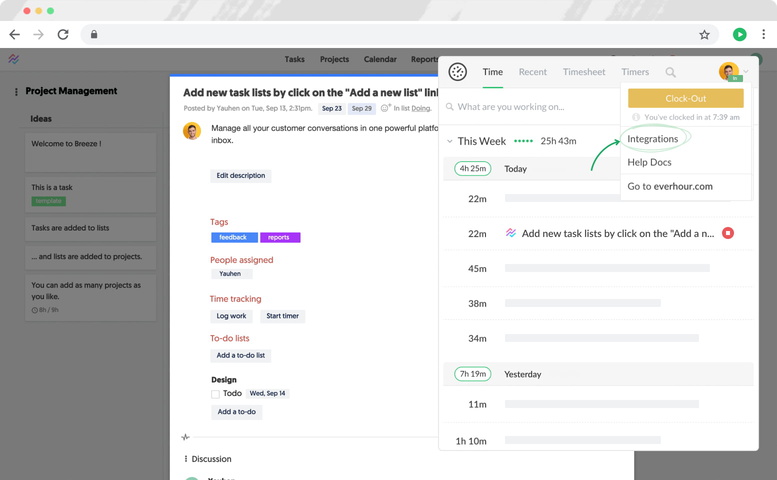
Task: Open the browser three-dot menu
Action: [763, 34]
